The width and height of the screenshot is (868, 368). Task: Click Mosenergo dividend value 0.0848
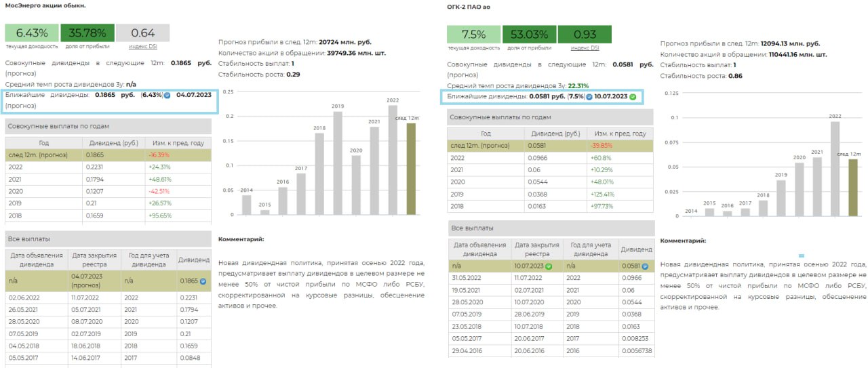tap(191, 359)
